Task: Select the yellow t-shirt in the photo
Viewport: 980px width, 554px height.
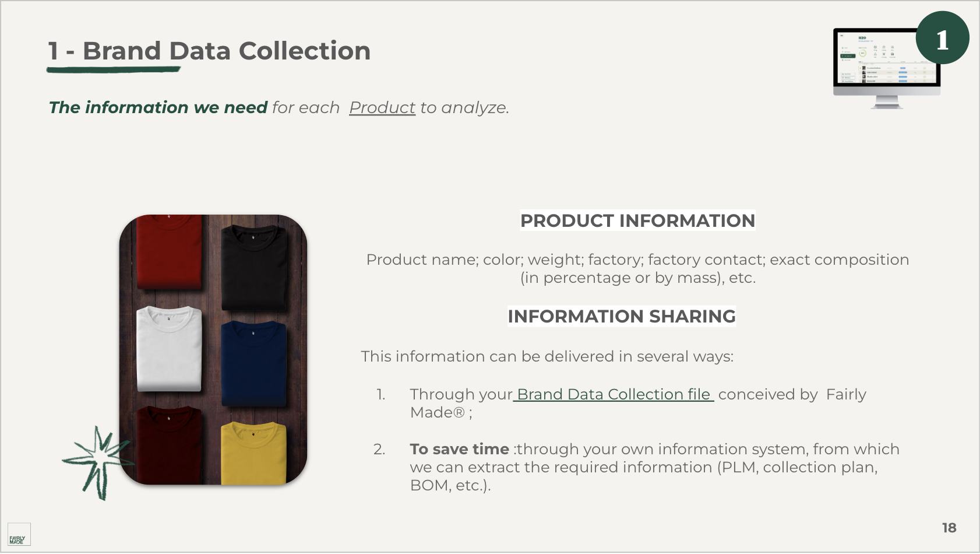Action: (253, 452)
